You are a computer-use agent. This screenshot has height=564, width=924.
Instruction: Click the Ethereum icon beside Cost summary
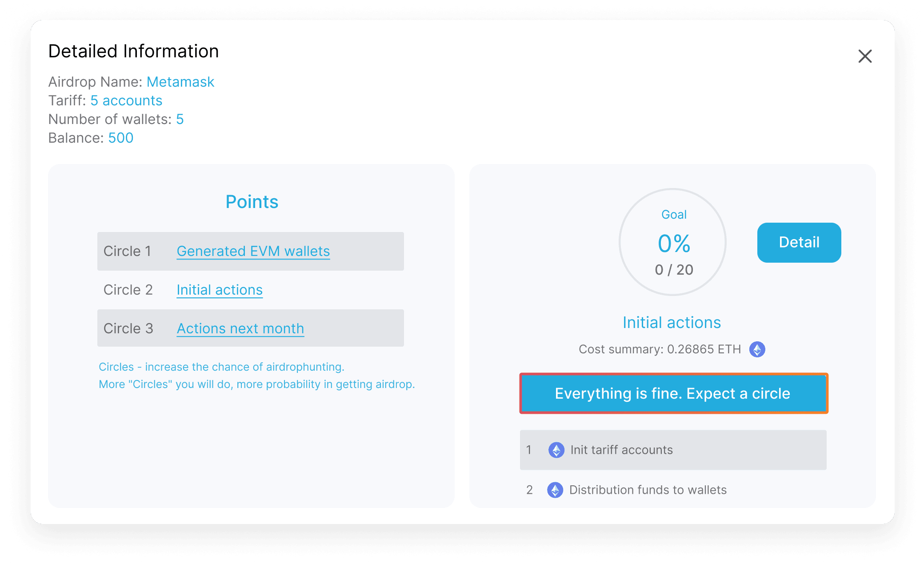(757, 349)
